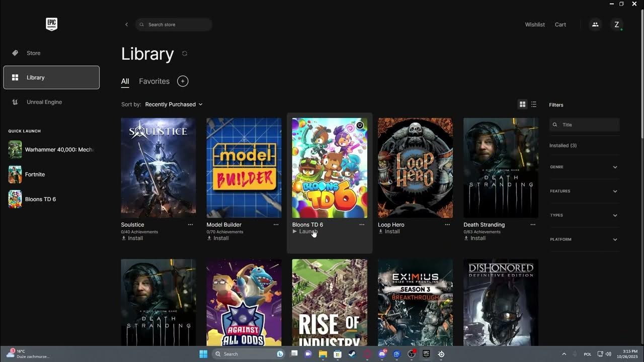Switch to list view layout
644x362 pixels.
coord(534,104)
